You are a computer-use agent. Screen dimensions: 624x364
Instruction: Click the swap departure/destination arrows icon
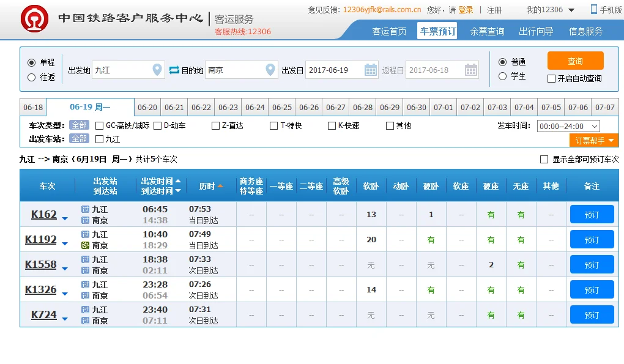click(174, 70)
